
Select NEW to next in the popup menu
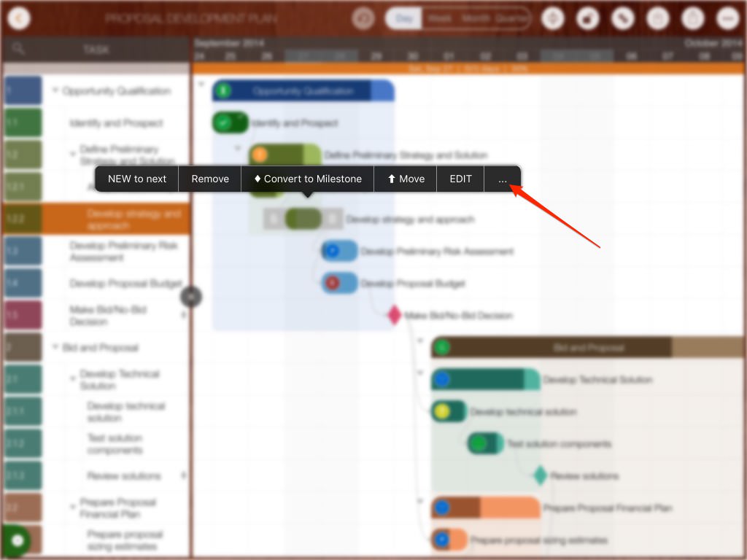(137, 179)
